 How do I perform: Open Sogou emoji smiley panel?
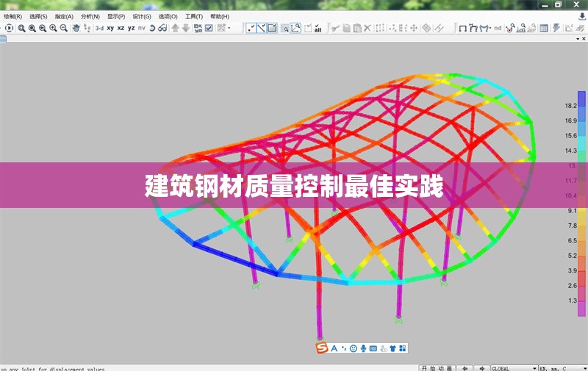(354, 348)
